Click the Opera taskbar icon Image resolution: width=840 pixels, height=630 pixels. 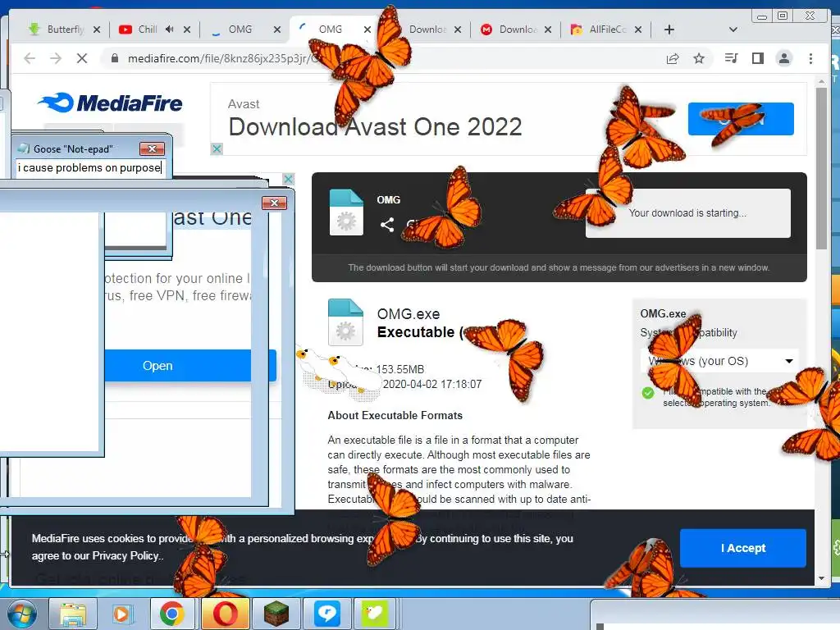pos(225,614)
